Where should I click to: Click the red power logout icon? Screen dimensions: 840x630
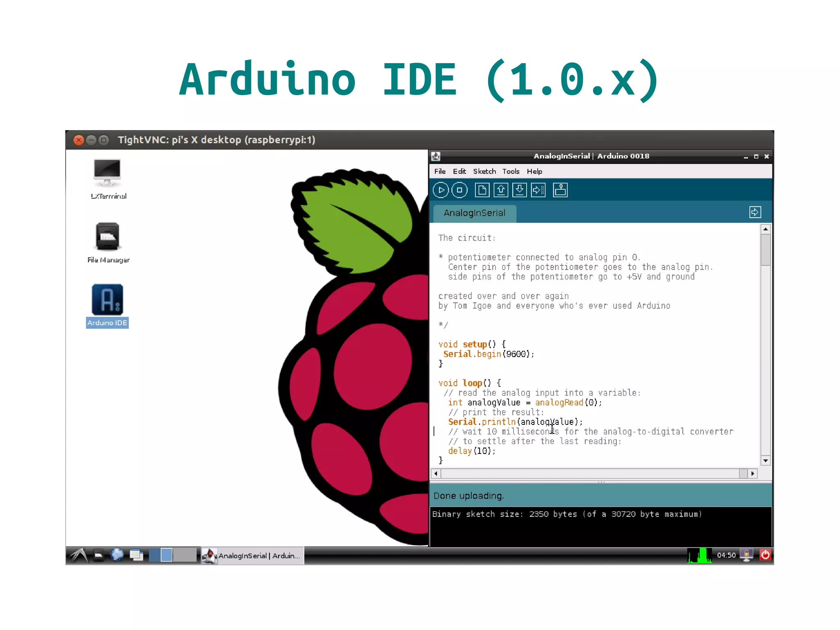(765, 555)
